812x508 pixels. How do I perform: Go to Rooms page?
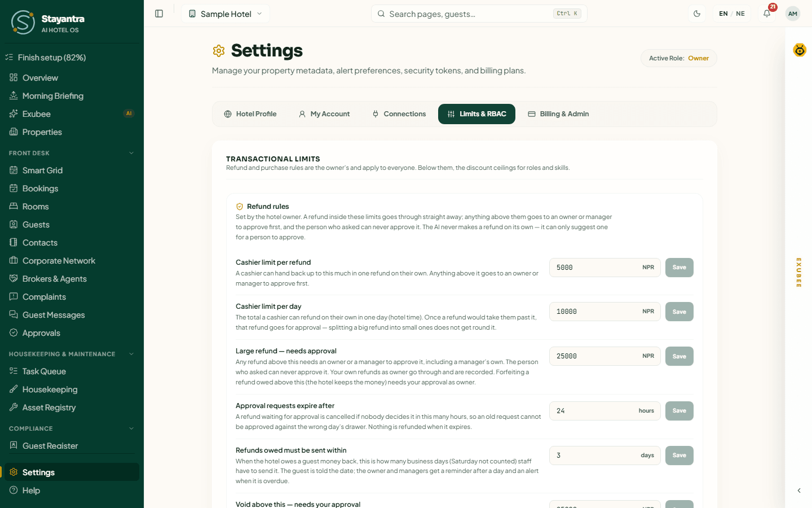click(72, 207)
